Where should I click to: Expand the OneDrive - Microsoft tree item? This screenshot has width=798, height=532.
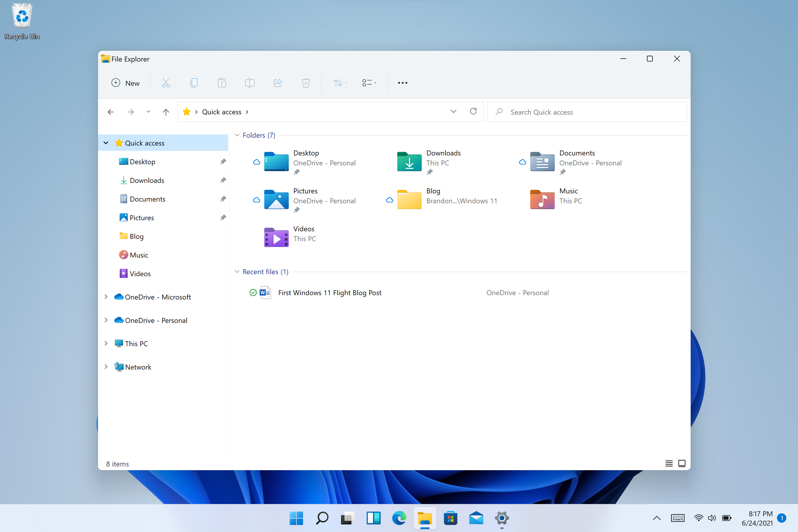click(106, 297)
